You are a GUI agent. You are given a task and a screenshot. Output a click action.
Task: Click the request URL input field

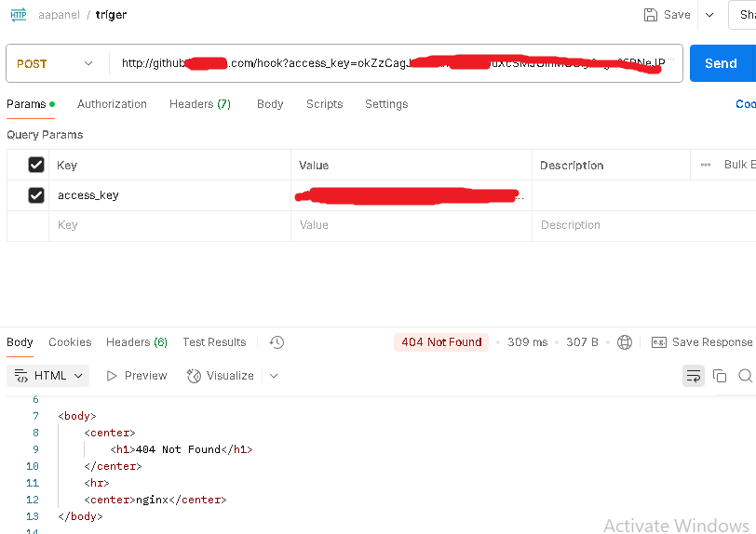click(x=396, y=63)
